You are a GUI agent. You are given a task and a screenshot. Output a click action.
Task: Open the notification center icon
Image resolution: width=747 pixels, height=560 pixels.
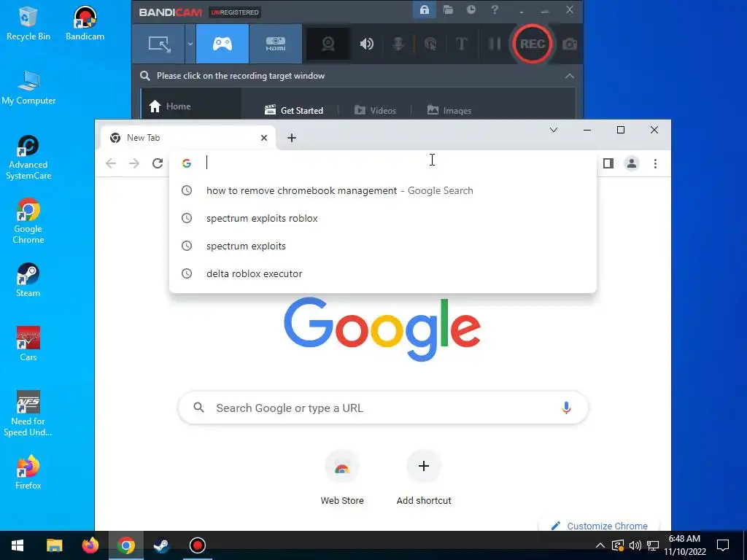coord(723,545)
